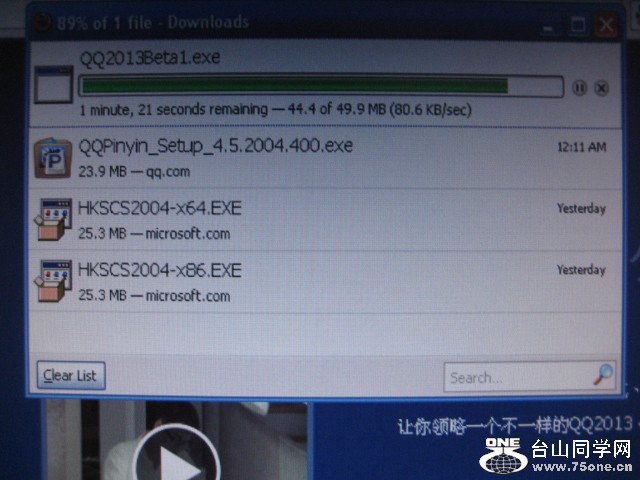Click Yesterday label on HKSCS2004-x64 row
The image size is (640, 480).
point(581,209)
